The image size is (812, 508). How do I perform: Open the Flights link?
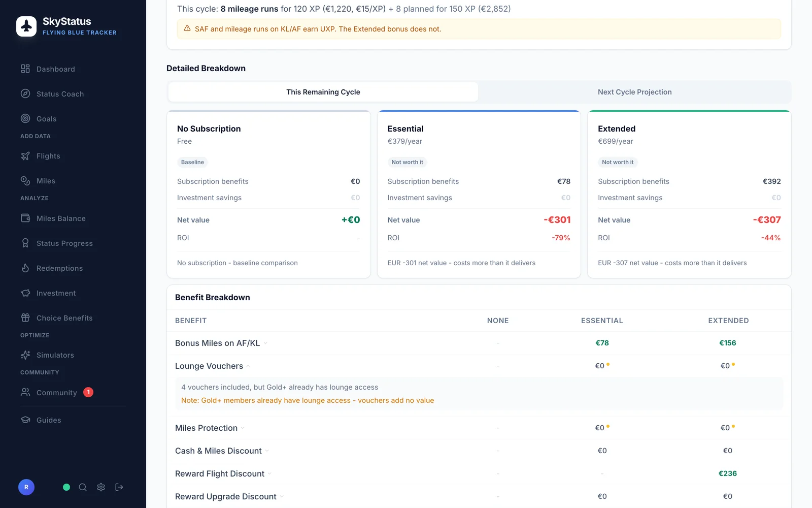pyautogui.click(x=73, y=156)
